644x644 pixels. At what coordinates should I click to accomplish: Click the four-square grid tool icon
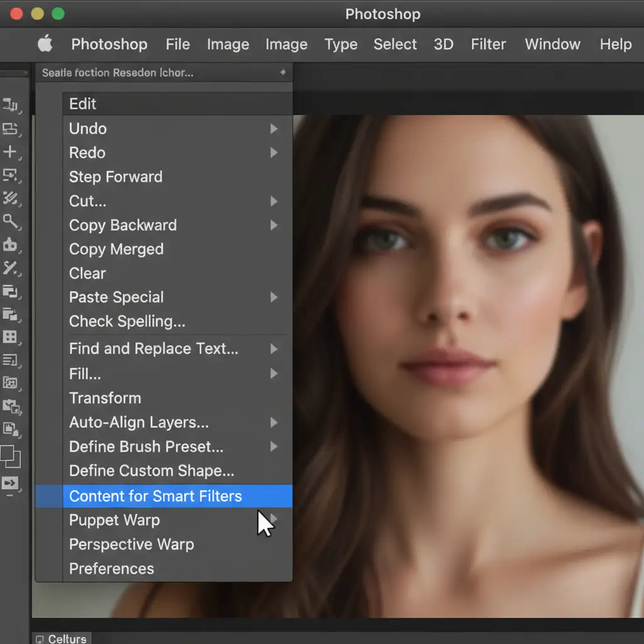[10, 337]
